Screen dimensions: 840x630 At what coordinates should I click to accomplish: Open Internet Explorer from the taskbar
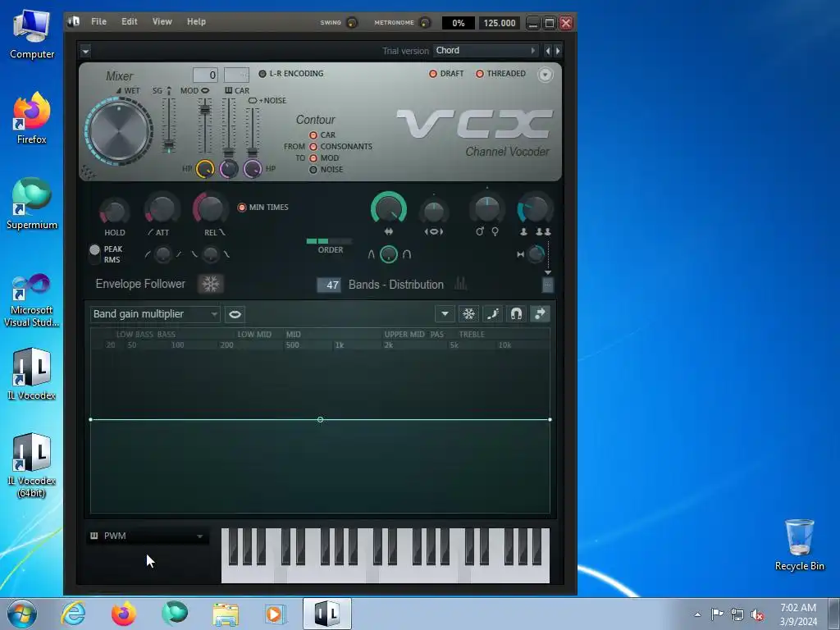[x=73, y=614]
